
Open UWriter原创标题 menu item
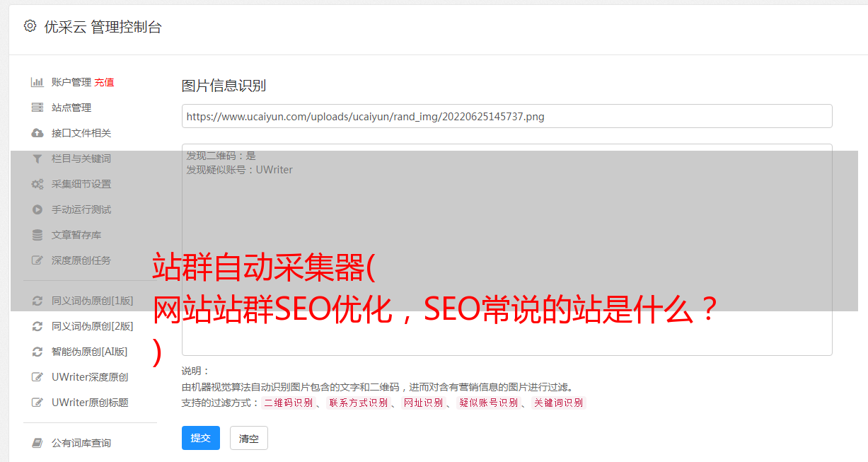90,403
